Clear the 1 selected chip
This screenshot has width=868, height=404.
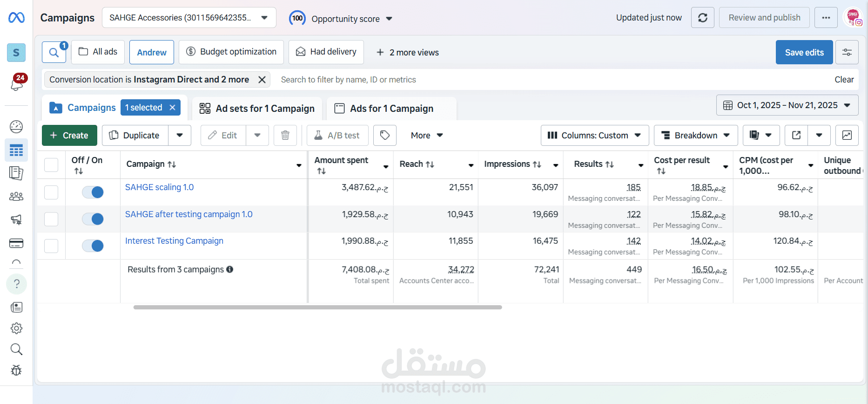[x=173, y=108]
